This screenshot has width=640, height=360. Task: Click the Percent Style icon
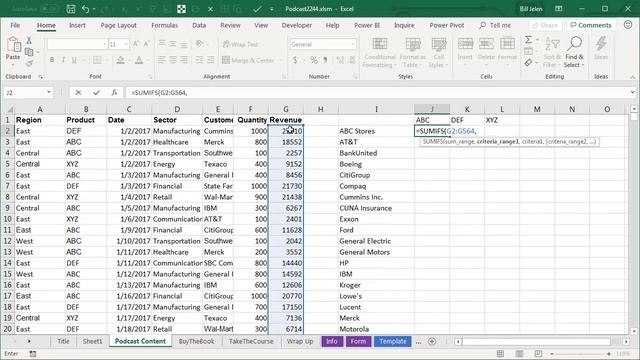[313, 60]
